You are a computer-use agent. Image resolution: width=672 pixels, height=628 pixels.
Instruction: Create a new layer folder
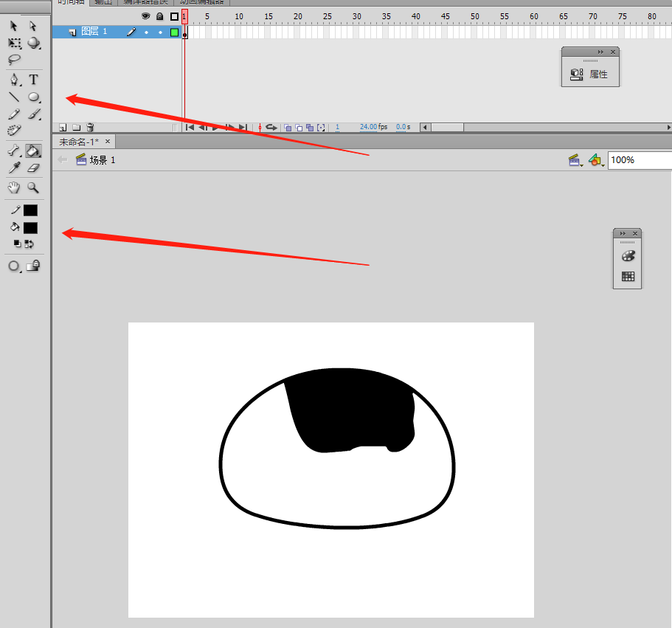(76, 128)
